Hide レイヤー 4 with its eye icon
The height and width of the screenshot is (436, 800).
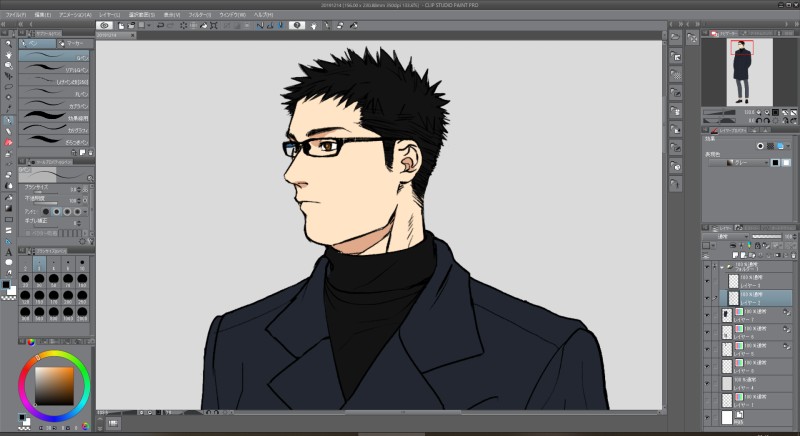coord(707,383)
